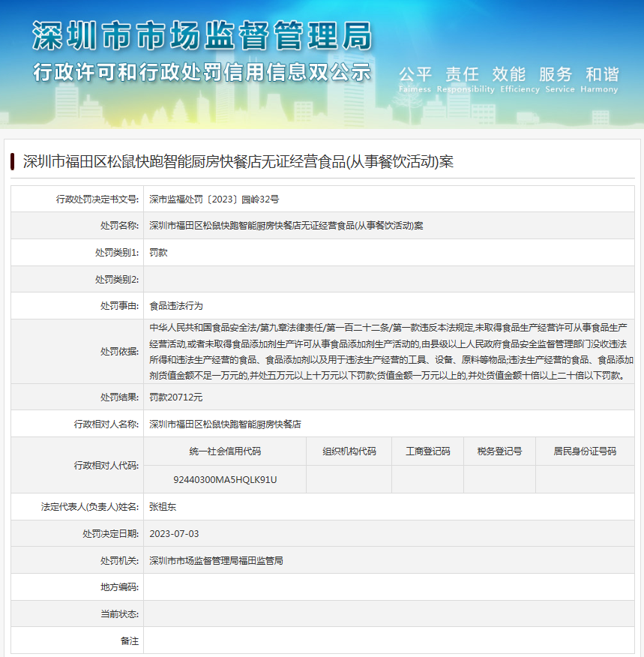The height and width of the screenshot is (657, 644).
Task: Click the 罚款 penalty category value
Action: click(x=158, y=253)
